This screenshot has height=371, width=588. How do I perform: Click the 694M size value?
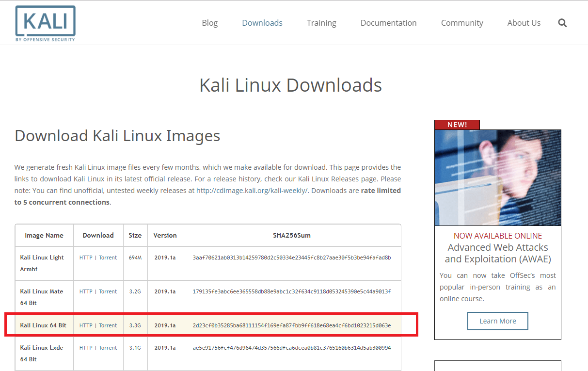tap(135, 258)
